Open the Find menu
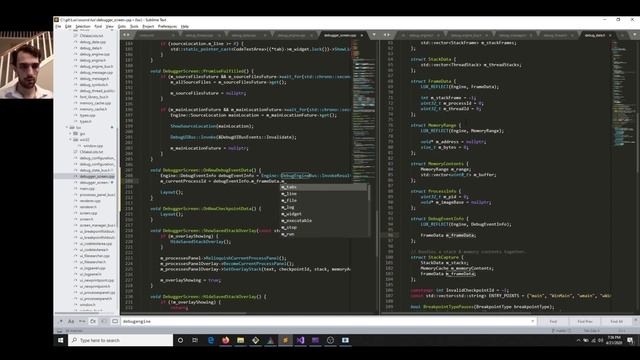 point(98,27)
